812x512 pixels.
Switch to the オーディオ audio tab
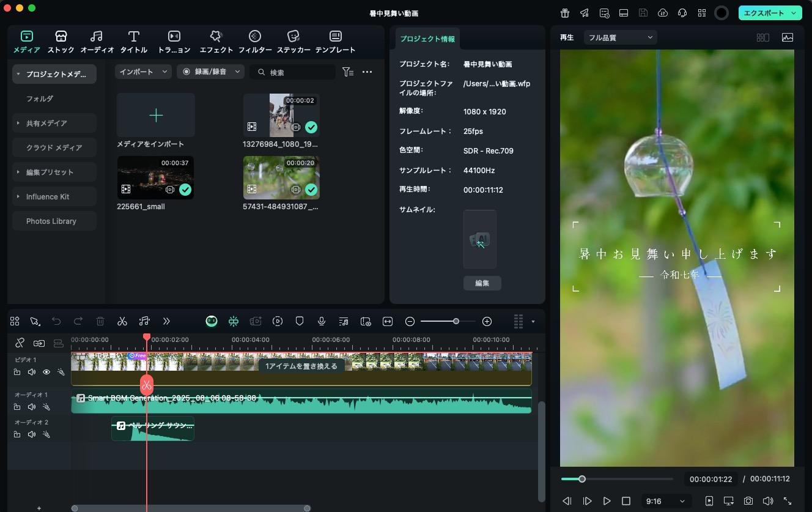click(x=97, y=42)
